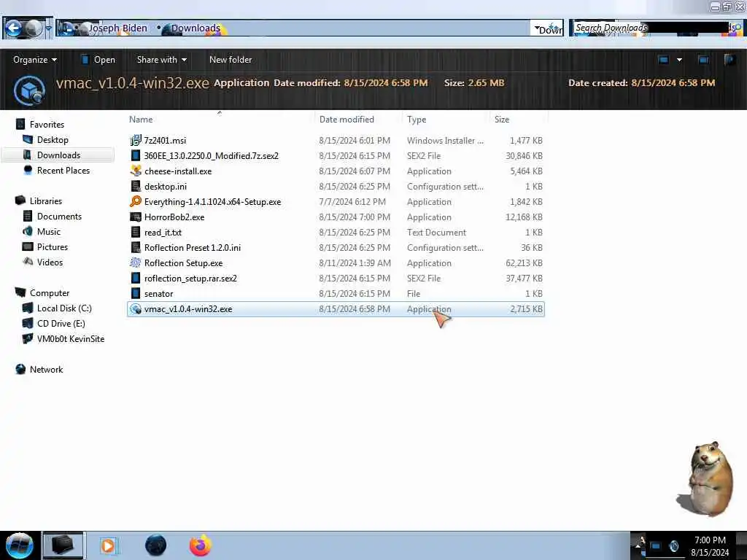Expand the Favorites group in navigation pane
Screen dimensions: 747x560
point(46,124)
